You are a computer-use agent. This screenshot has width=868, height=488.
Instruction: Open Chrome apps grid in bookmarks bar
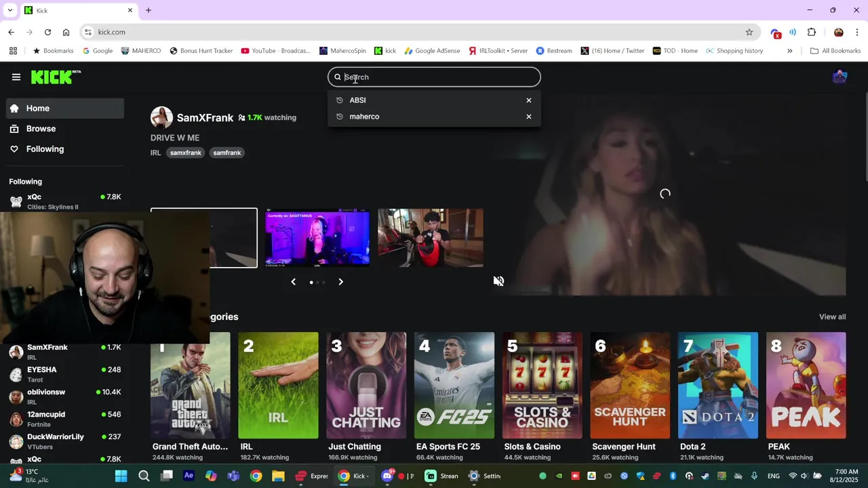13,51
